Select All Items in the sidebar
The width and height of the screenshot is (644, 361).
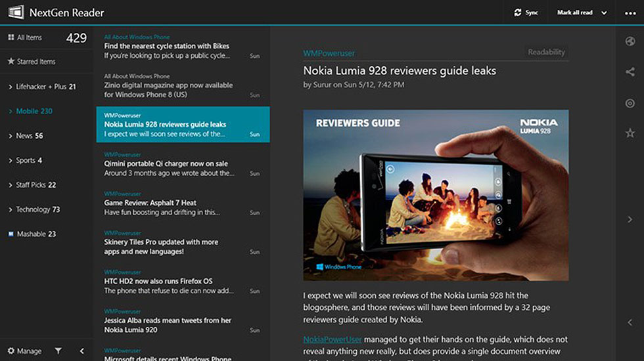click(30, 38)
